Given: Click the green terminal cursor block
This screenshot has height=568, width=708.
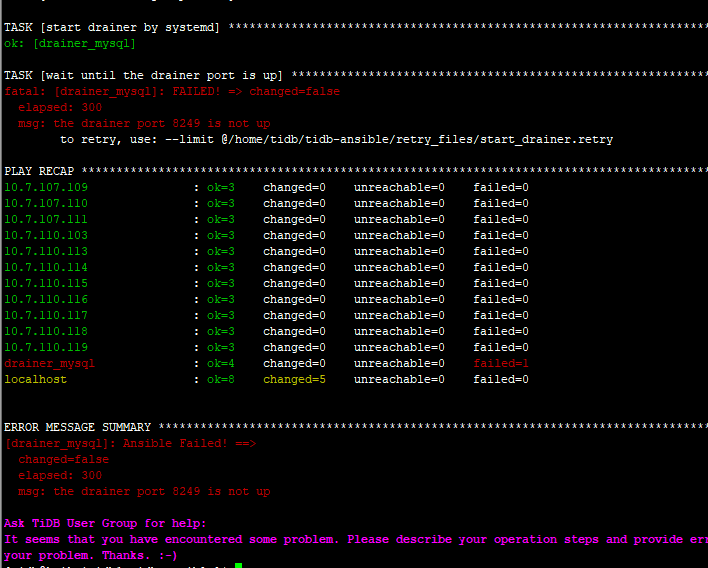Looking at the screenshot, I should click(238, 565).
